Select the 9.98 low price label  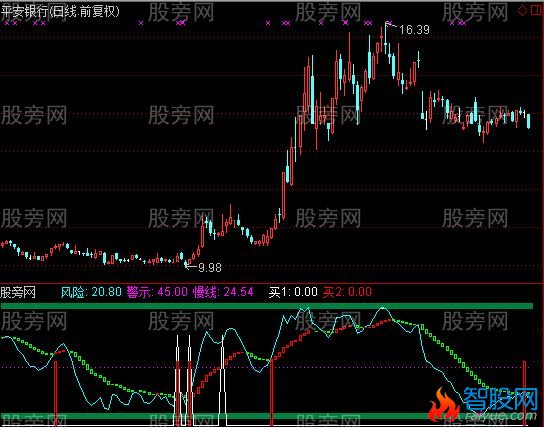tap(210, 267)
